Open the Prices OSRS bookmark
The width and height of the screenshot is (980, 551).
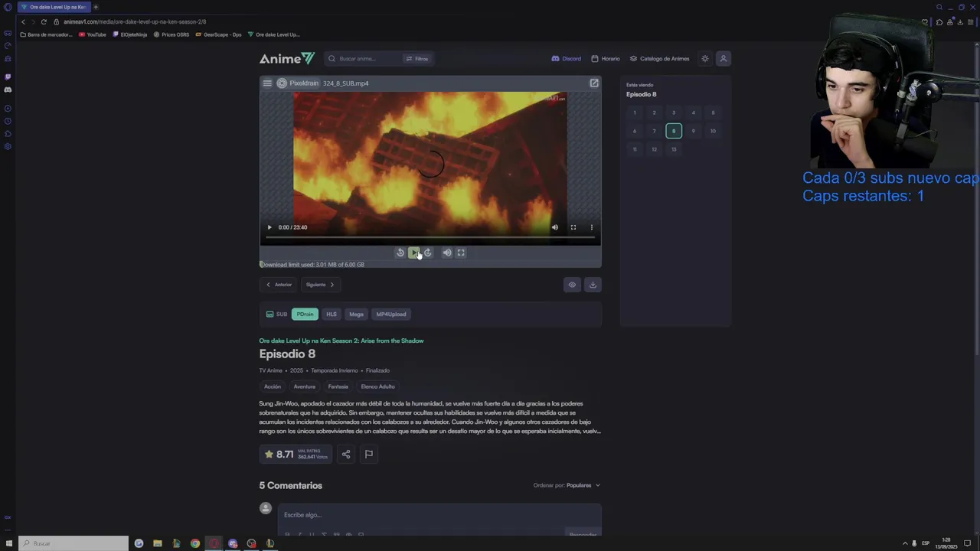(171, 34)
